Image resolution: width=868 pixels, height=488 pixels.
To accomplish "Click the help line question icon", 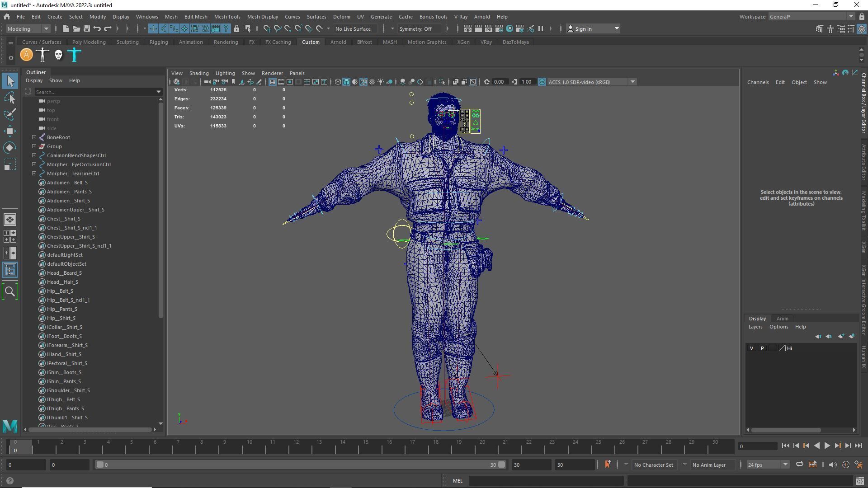I will coord(10,481).
